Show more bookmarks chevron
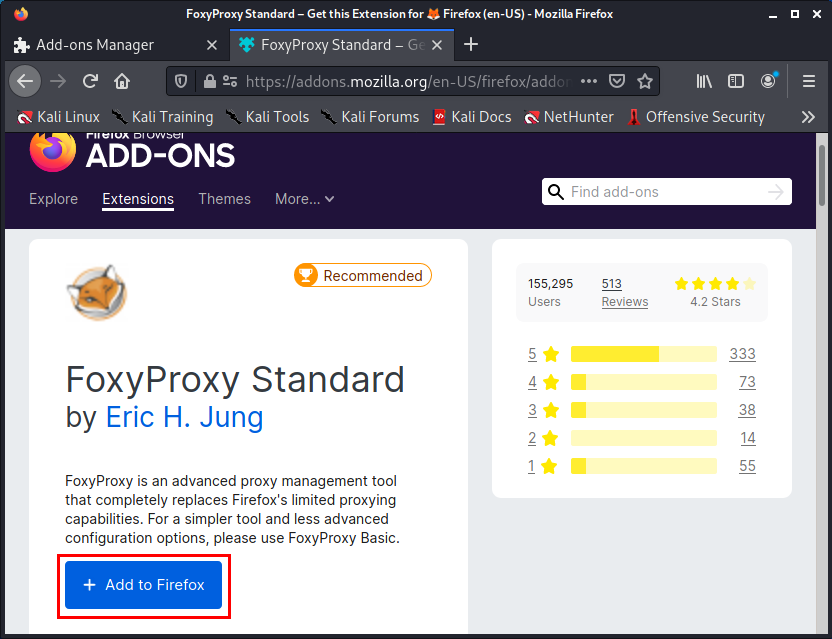Viewport: 832px width, 639px height. coord(808,117)
